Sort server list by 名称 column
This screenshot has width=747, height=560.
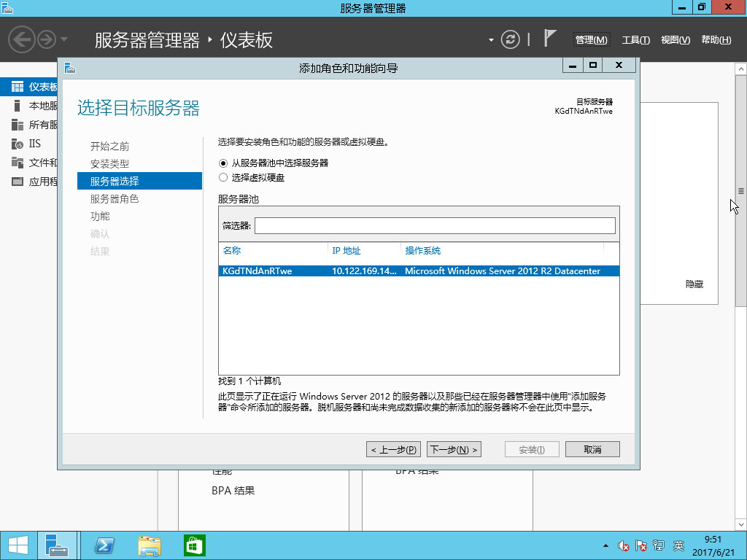(232, 251)
